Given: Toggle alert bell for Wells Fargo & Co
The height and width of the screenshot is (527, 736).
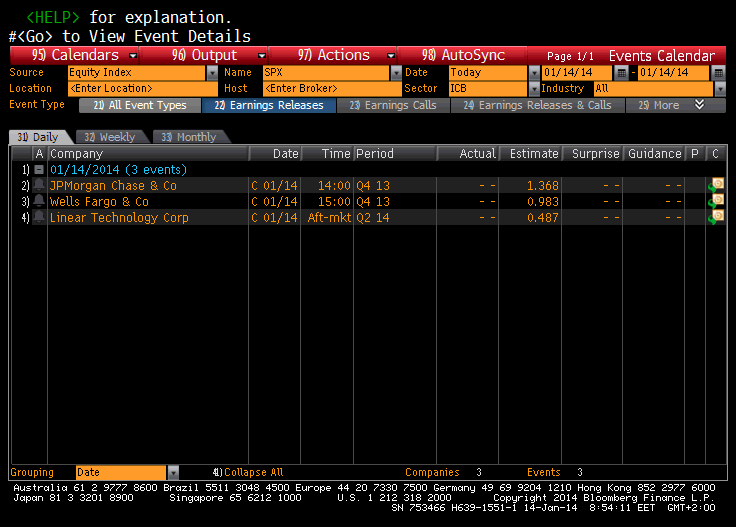Looking at the screenshot, I should (x=39, y=201).
